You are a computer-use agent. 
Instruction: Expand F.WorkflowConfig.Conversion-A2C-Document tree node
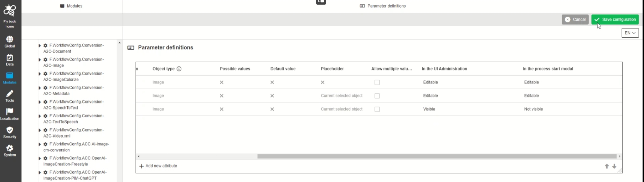pos(40,46)
